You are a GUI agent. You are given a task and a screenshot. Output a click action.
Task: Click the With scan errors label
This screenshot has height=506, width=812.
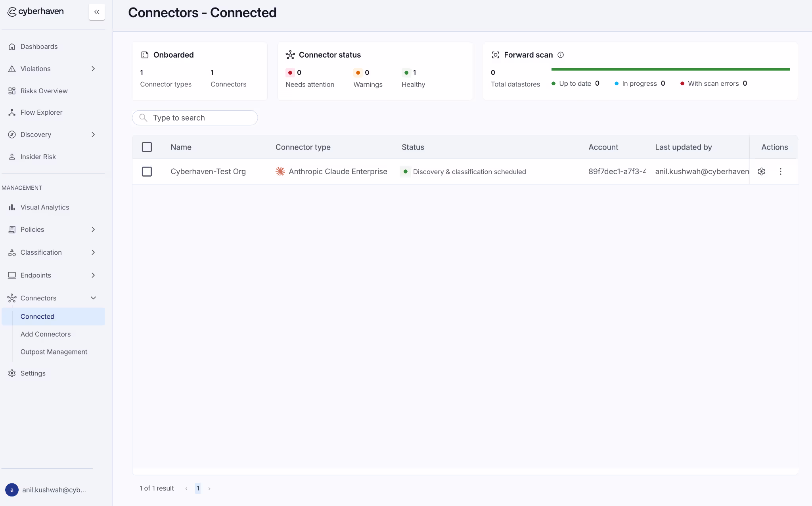(x=713, y=83)
